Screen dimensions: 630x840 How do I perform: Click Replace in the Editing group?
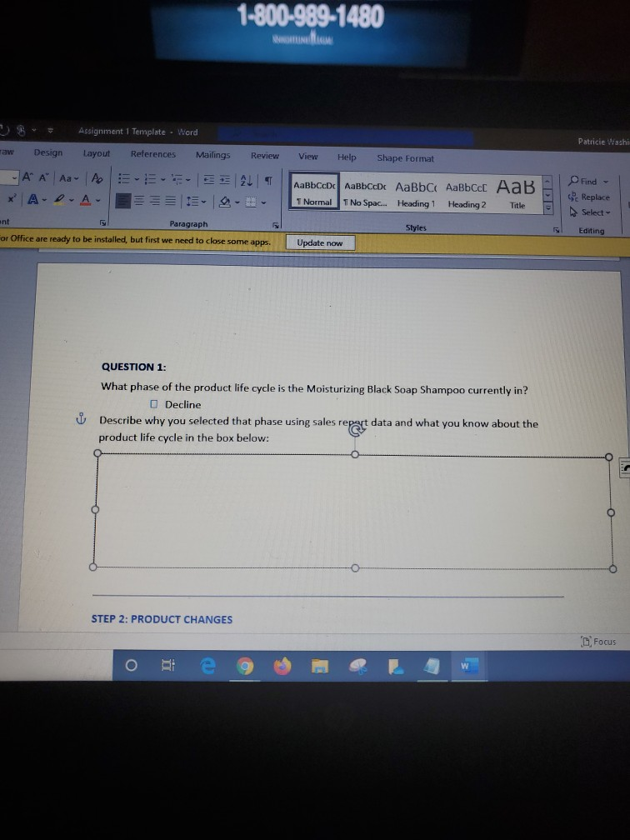coord(589,197)
